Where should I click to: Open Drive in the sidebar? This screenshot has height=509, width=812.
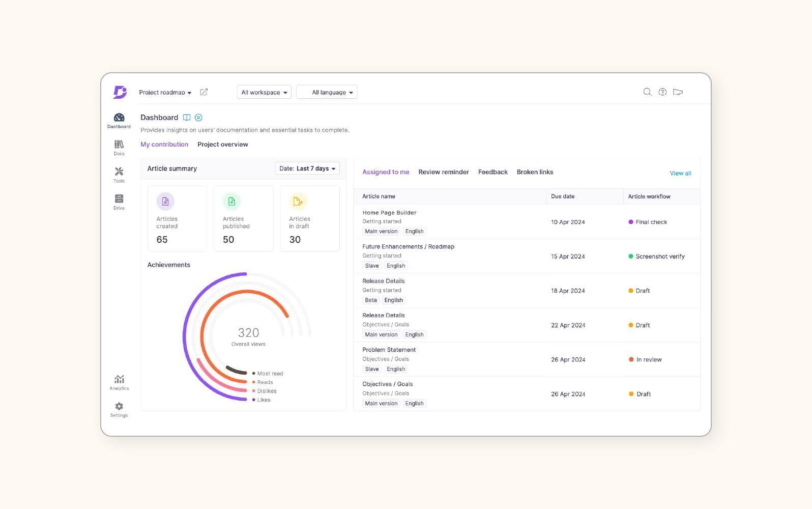[119, 202]
